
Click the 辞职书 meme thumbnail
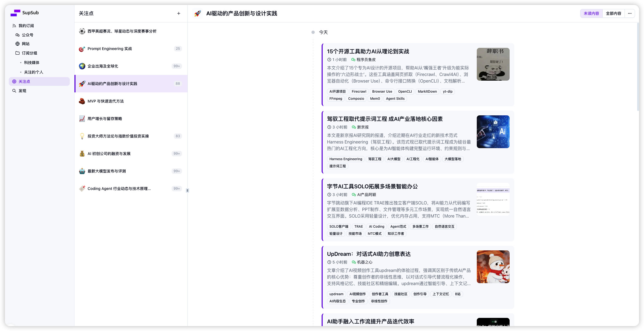point(493,64)
